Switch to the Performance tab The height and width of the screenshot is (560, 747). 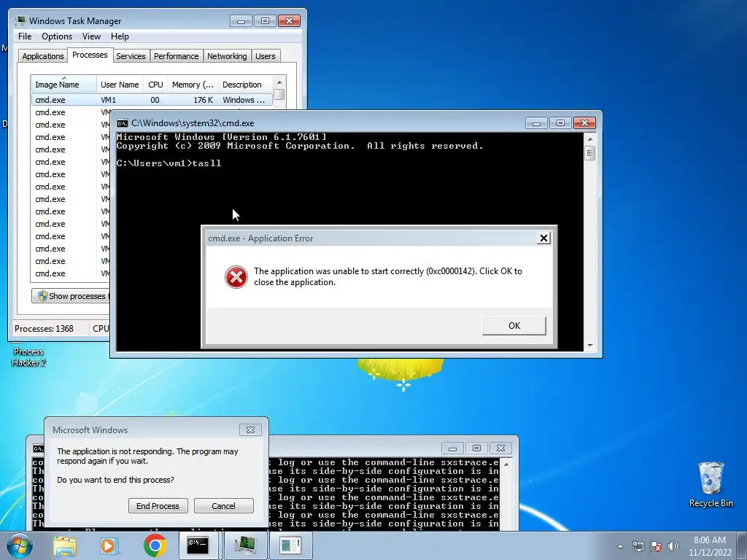click(x=177, y=56)
